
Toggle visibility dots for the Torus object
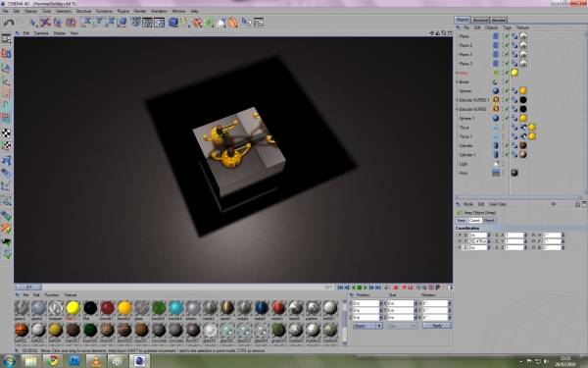pos(504,128)
